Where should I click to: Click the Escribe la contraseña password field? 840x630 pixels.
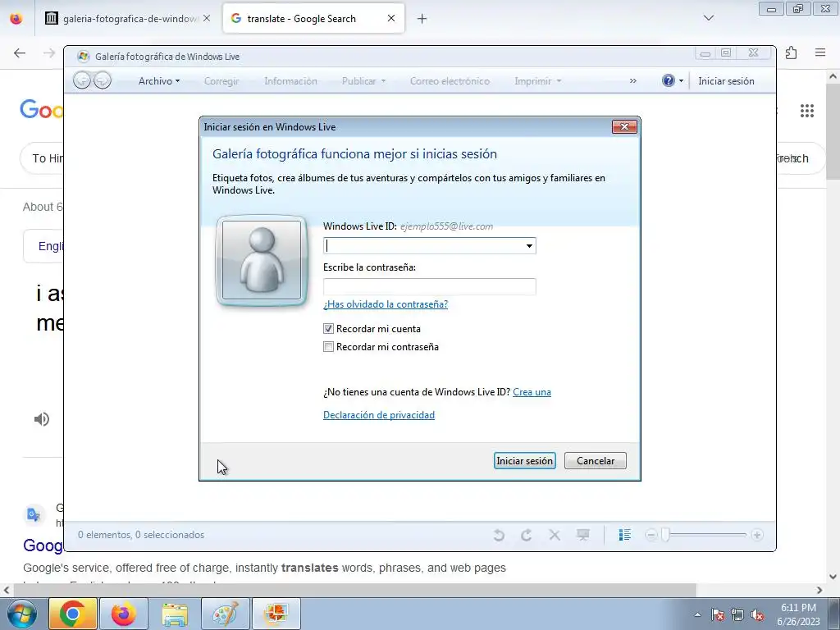429,286
